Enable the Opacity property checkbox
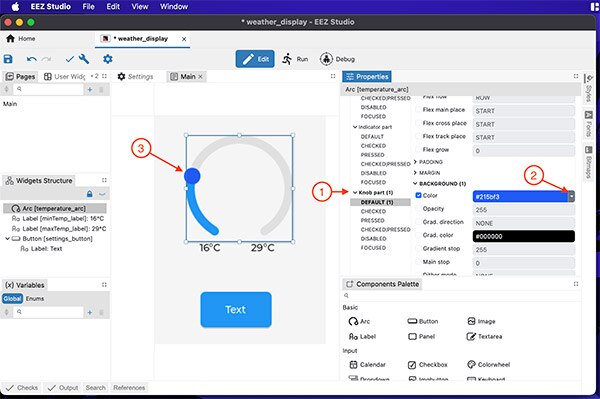 (x=418, y=208)
